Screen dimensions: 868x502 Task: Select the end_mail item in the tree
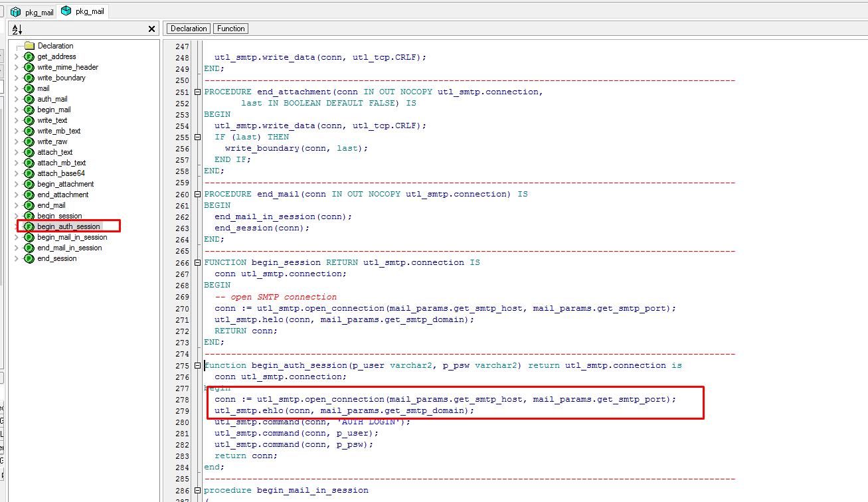pyautogui.click(x=51, y=205)
